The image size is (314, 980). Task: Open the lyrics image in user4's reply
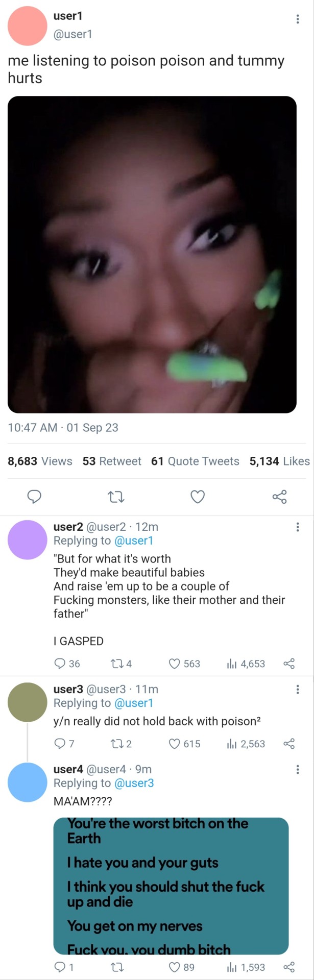pos(171,886)
